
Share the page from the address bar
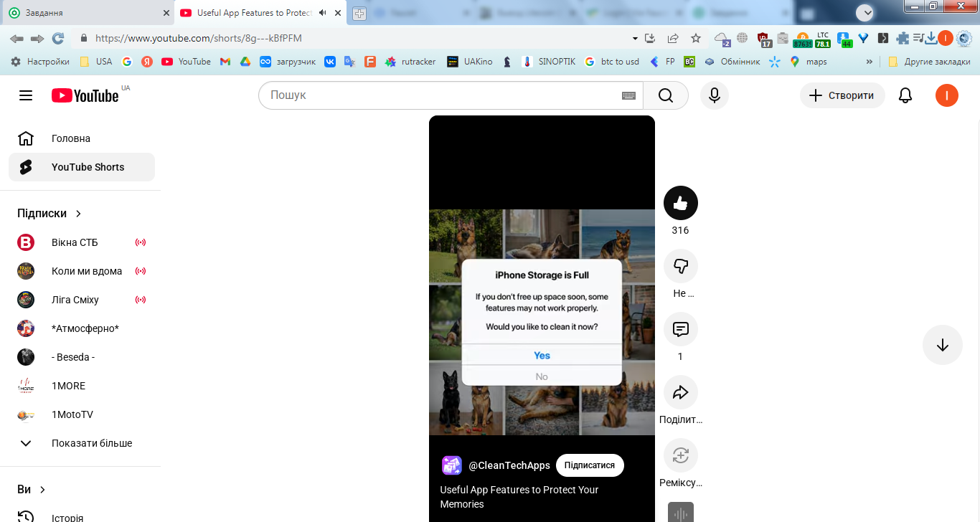(673, 38)
